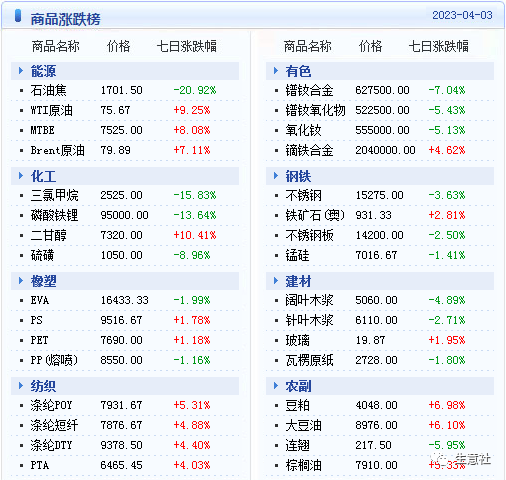Click commodity name 不锈钢 priced 15275.00
Viewport: 506px width, 480px height.
[x=303, y=195]
